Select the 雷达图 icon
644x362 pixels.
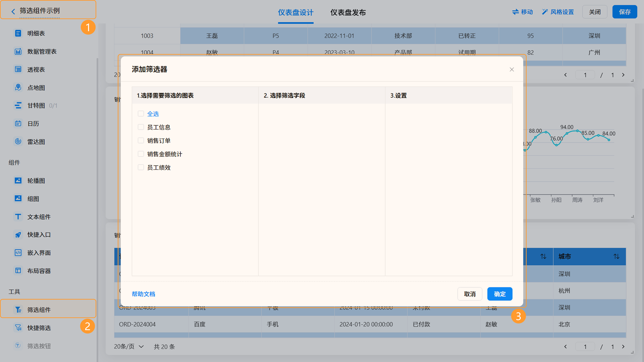(18, 142)
